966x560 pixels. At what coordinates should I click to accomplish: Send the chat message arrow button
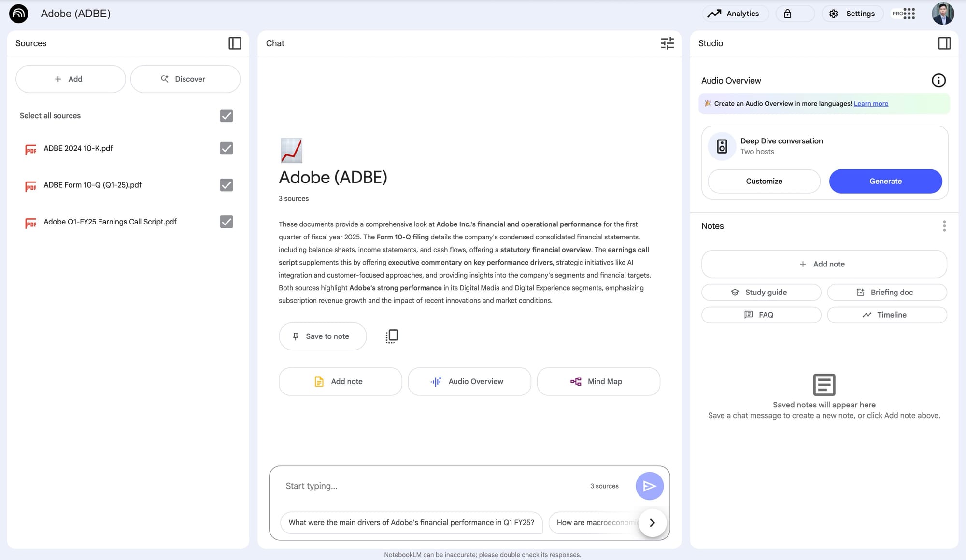[x=649, y=486]
